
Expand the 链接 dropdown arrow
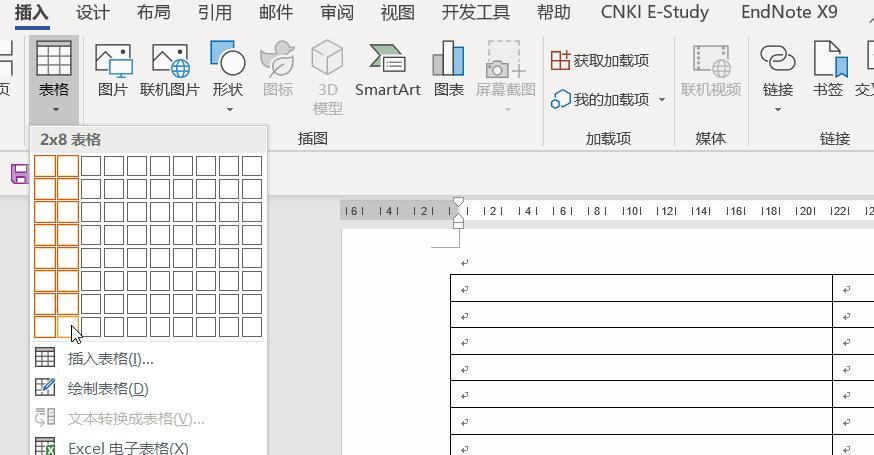778,110
